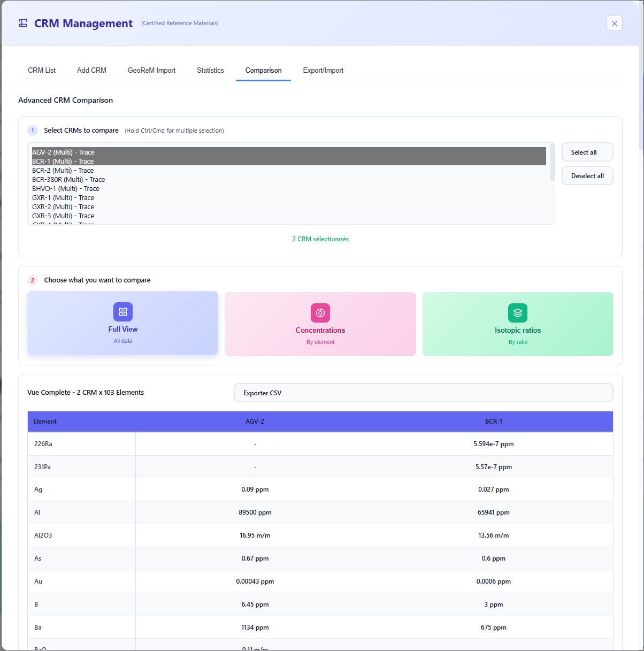Image resolution: width=644 pixels, height=651 pixels.
Task: Click the AGV-2 column header
Action: tap(255, 422)
